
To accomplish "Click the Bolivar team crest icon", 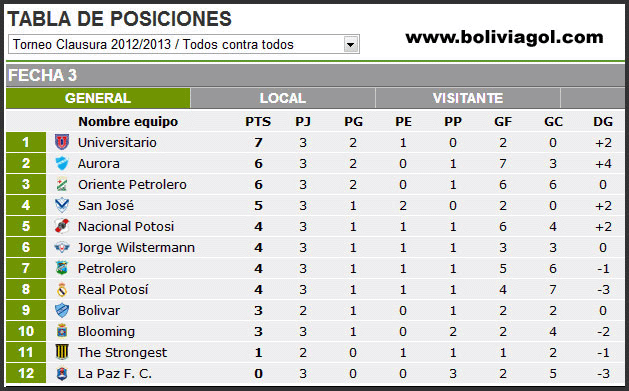I will pos(62,310).
